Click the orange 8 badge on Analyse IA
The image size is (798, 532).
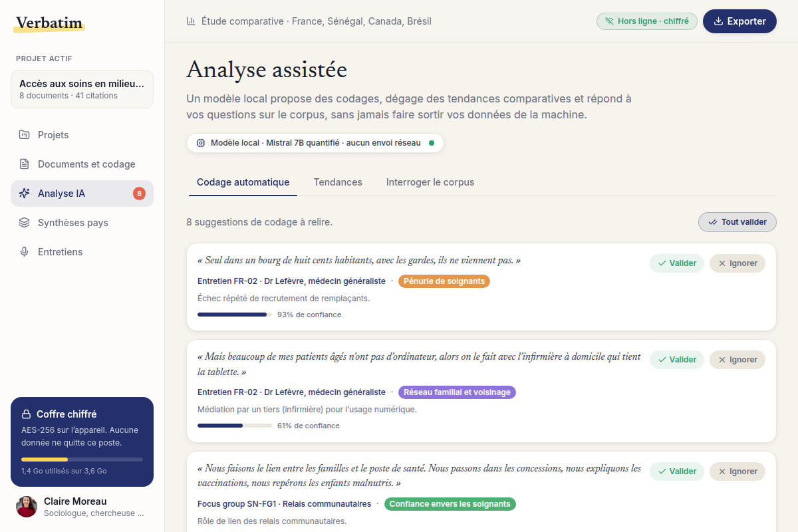(x=139, y=194)
